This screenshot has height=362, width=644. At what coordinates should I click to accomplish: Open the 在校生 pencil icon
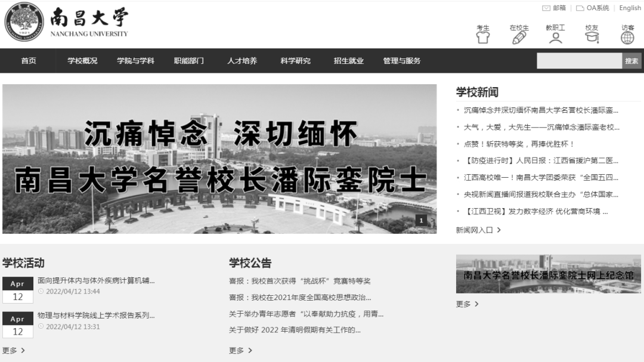point(519,38)
